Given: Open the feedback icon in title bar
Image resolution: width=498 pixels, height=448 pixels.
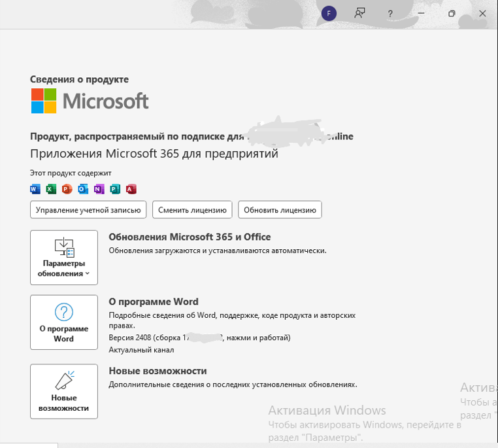Looking at the screenshot, I should pos(359,13).
